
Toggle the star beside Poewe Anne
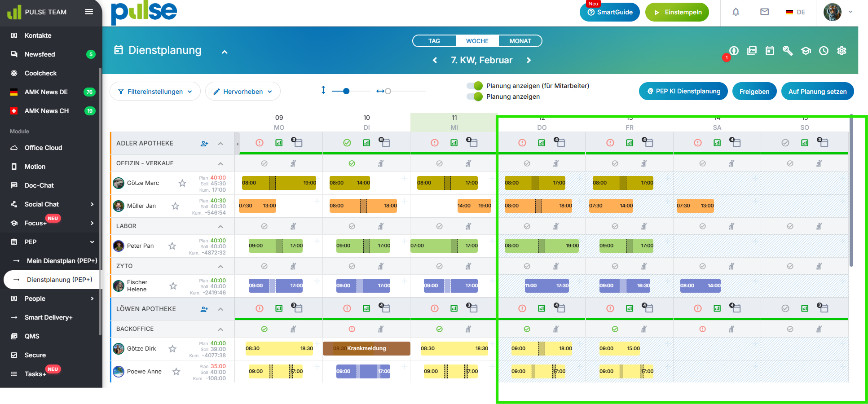[176, 372]
